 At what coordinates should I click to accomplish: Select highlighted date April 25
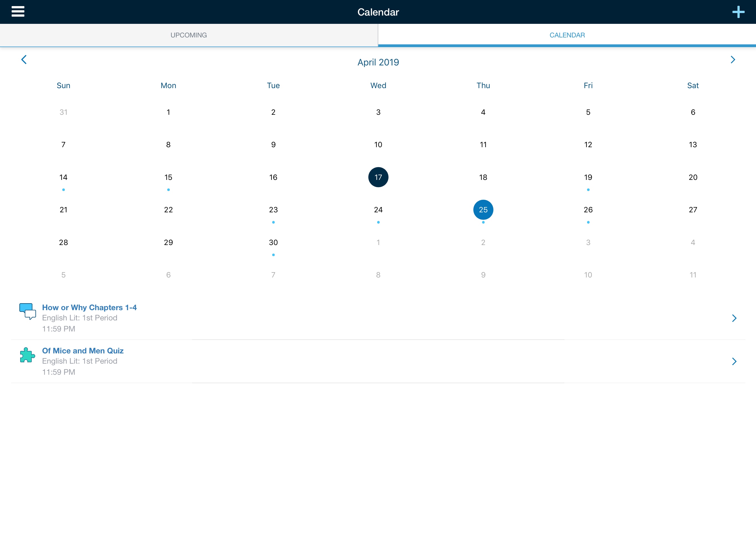point(483,210)
